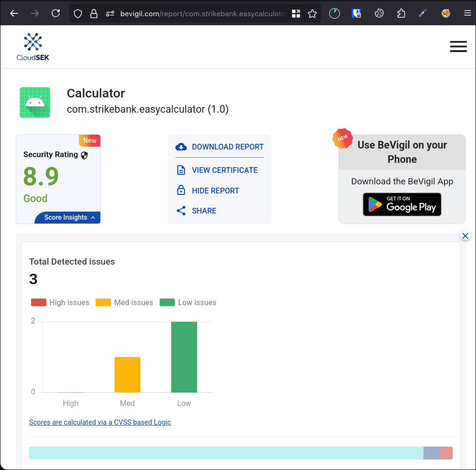The width and height of the screenshot is (476, 470).
Task: Click the browser back arrow
Action: 14,13
